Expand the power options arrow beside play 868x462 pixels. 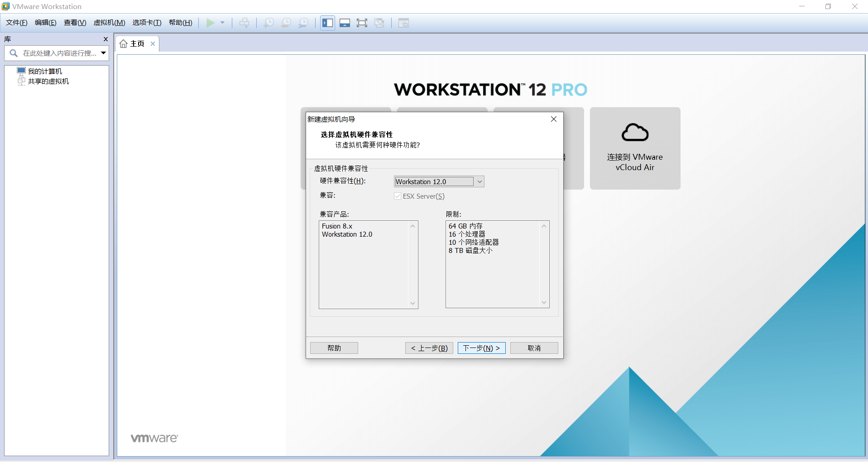pos(222,23)
